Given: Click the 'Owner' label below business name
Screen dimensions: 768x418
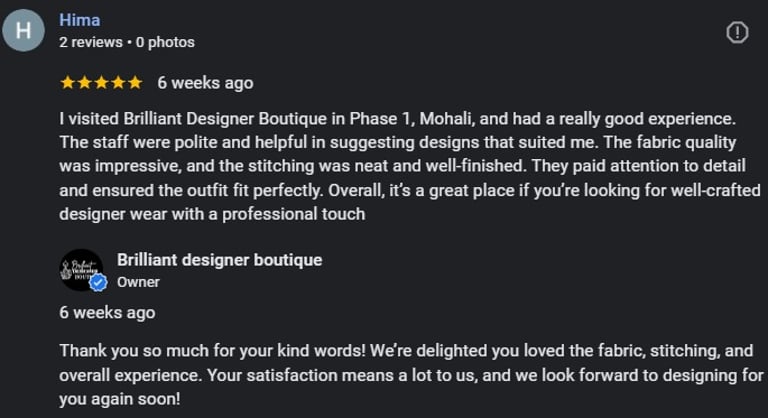Looking at the screenshot, I should coord(138,282).
